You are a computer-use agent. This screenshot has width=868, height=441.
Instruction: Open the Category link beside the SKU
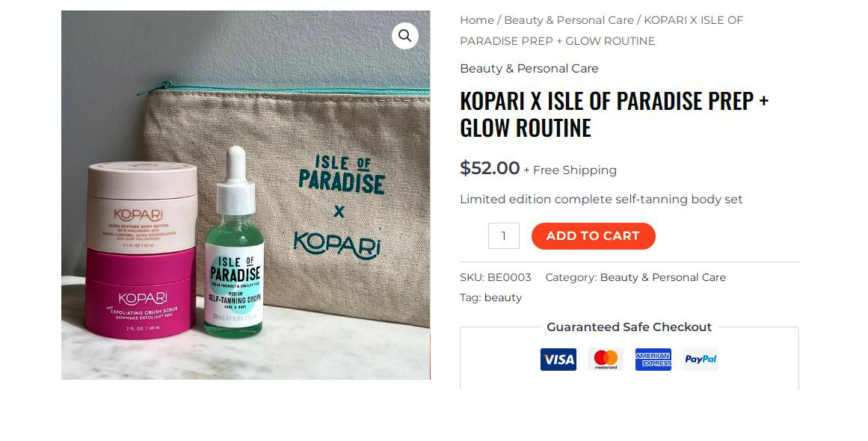(662, 277)
